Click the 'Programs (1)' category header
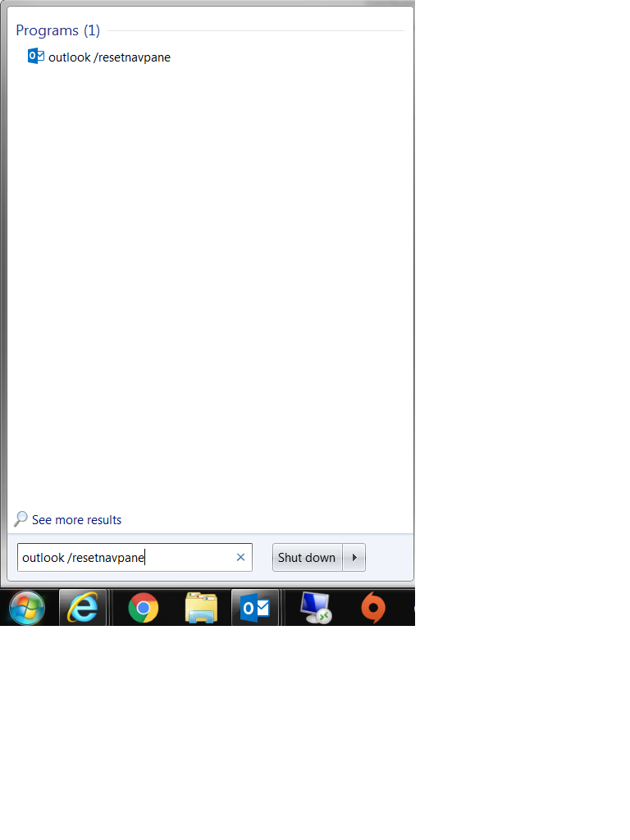The height and width of the screenshot is (840, 630). point(57,30)
